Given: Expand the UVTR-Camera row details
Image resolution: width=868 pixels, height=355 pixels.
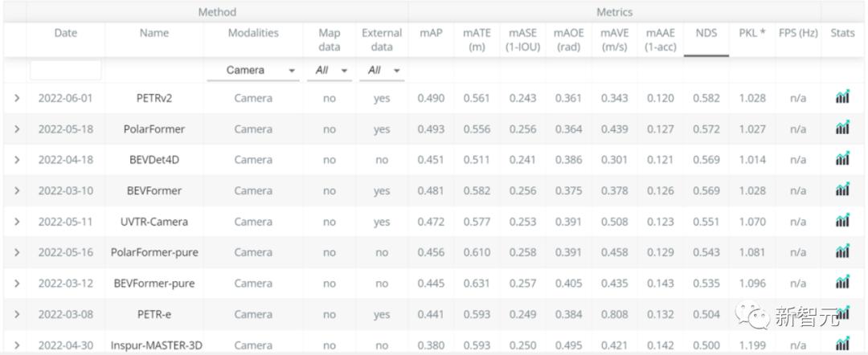Looking at the screenshot, I should [17, 222].
